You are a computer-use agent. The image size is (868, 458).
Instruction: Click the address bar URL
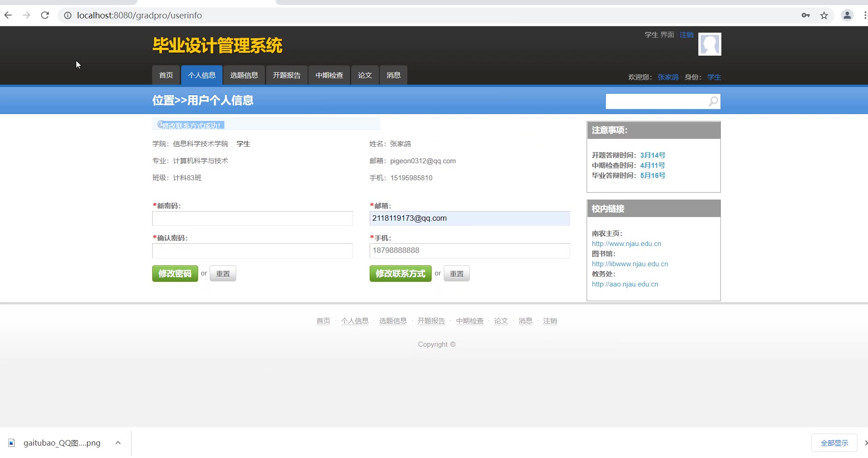(x=139, y=16)
